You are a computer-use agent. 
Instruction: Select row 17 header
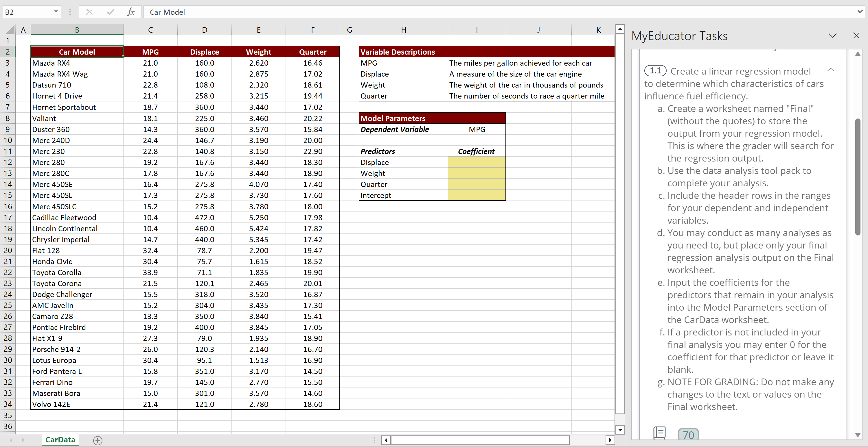point(8,218)
